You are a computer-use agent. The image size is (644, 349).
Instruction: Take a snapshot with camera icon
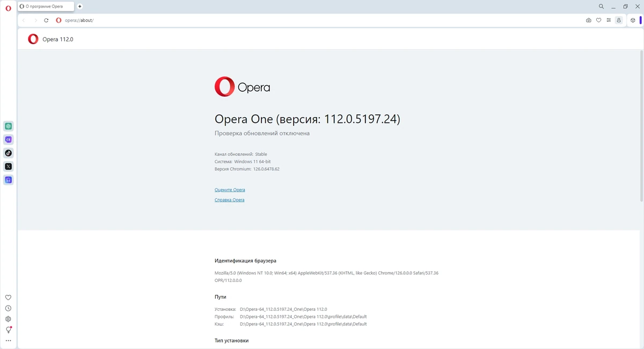click(589, 20)
